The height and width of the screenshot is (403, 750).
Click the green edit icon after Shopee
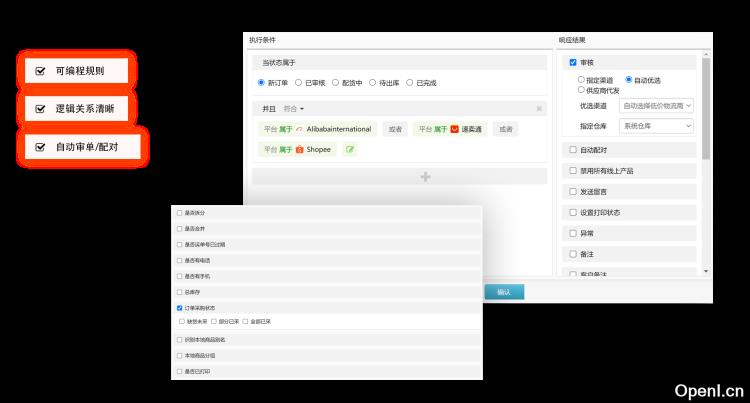tap(350, 150)
